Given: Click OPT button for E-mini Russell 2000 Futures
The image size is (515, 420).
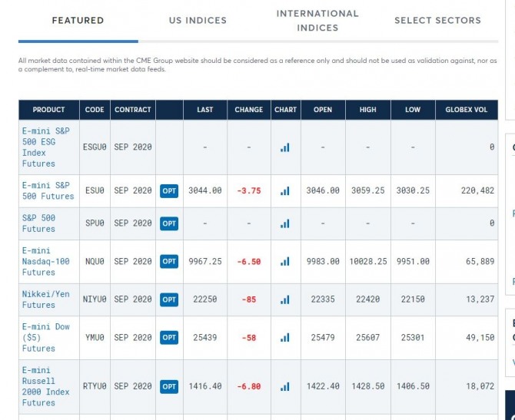Looking at the screenshot, I should (x=169, y=386).
